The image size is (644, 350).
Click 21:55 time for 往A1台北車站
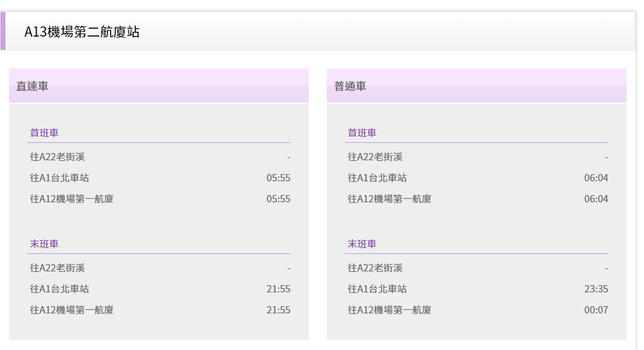[x=279, y=289]
